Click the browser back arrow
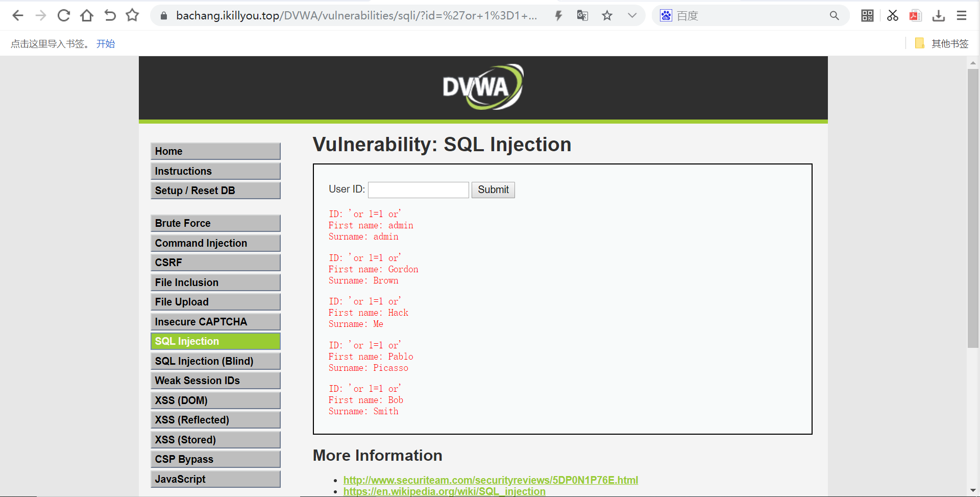 (18, 15)
